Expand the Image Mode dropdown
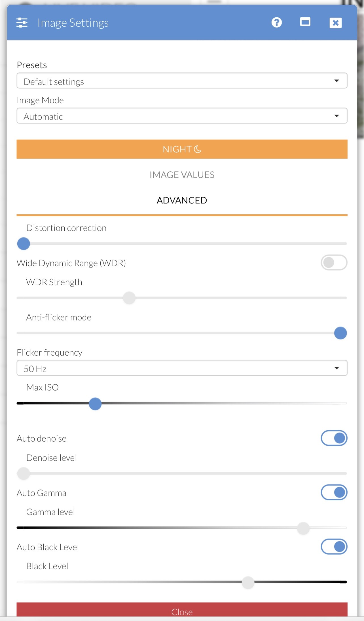Viewport: 364px width, 621px height. (182, 116)
